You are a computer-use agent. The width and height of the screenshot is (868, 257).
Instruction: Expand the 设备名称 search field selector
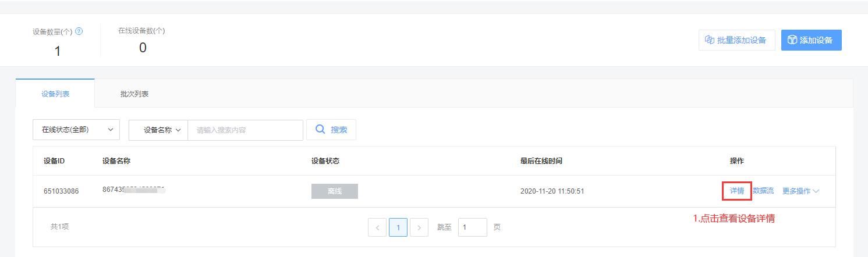(x=158, y=130)
